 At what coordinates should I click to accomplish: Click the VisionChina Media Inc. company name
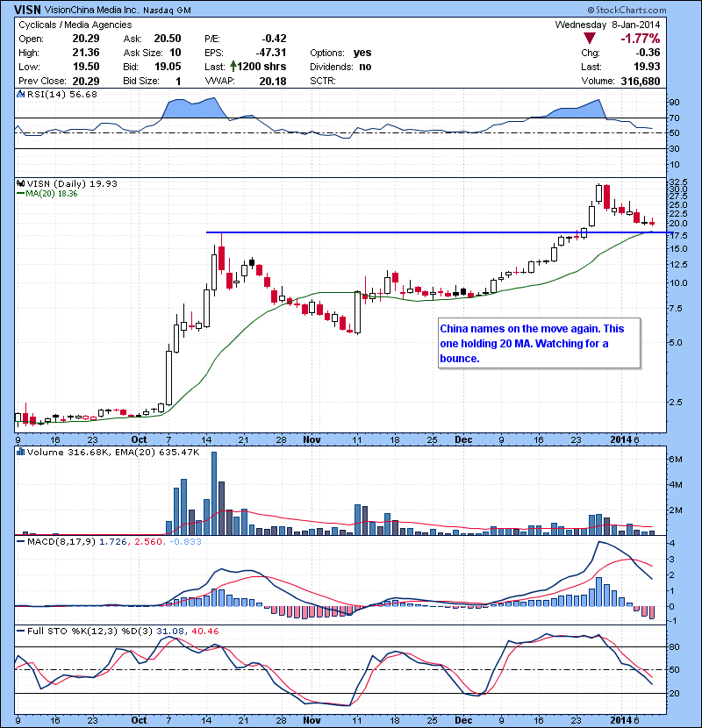[91, 10]
